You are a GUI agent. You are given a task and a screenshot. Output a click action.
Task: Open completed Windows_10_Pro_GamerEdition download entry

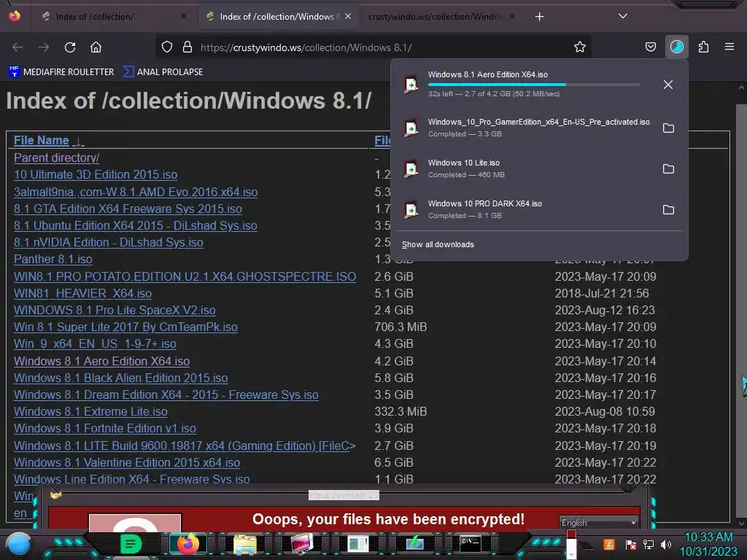click(x=527, y=128)
